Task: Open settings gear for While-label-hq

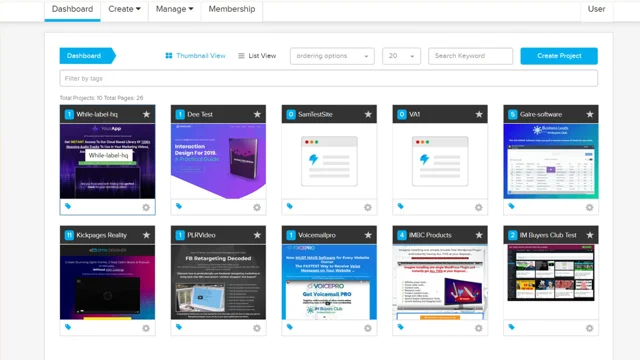Action: point(146,207)
